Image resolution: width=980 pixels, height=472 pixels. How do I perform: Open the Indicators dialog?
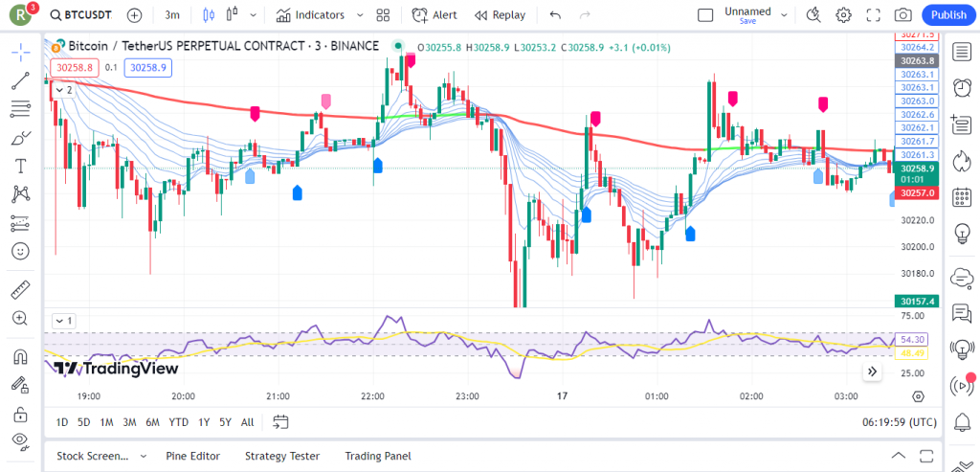tap(311, 15)
